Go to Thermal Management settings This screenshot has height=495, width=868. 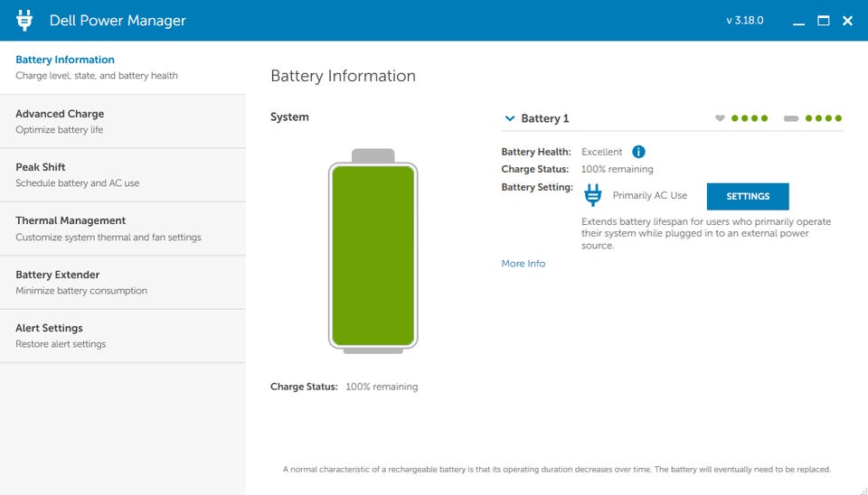123,229
